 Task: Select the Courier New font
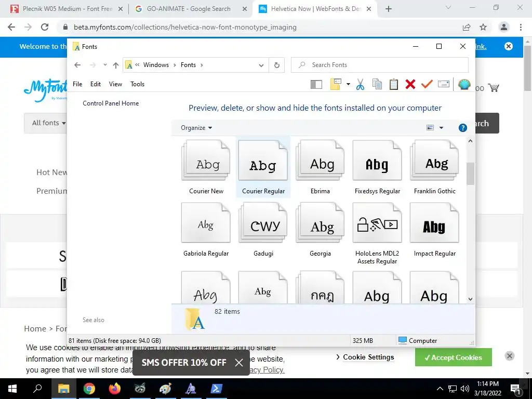[x=206, y=167]
